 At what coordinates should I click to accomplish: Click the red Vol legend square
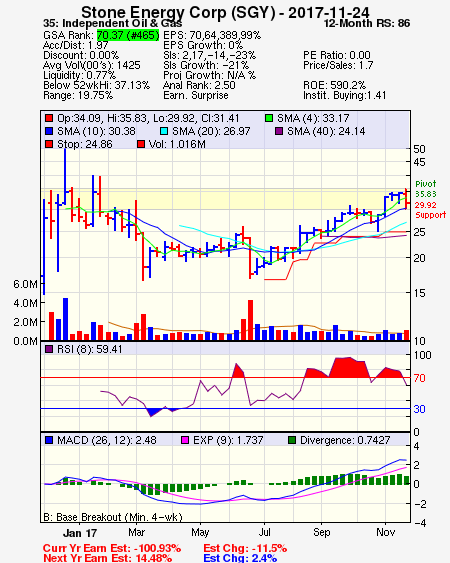click(141, 144)
